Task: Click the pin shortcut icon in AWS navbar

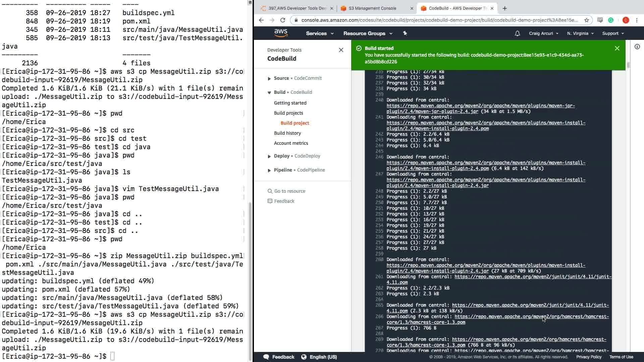Action: click(x=405, y=34)
